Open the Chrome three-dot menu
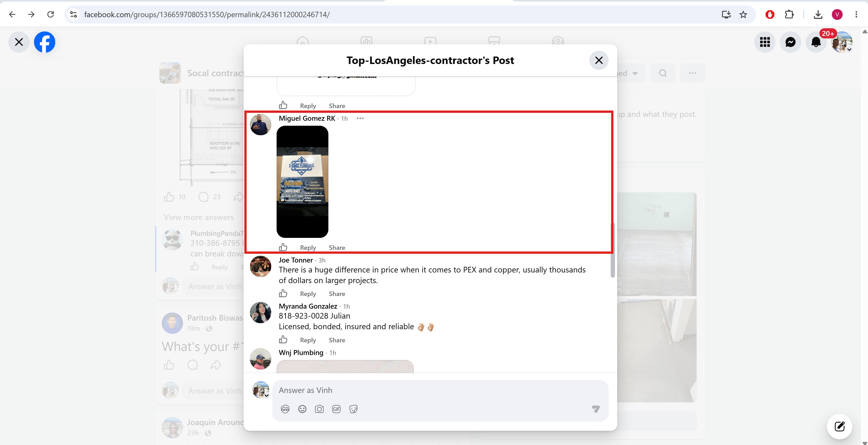The width and height of the screenshot is (868, 445). (x=856, y=14)
